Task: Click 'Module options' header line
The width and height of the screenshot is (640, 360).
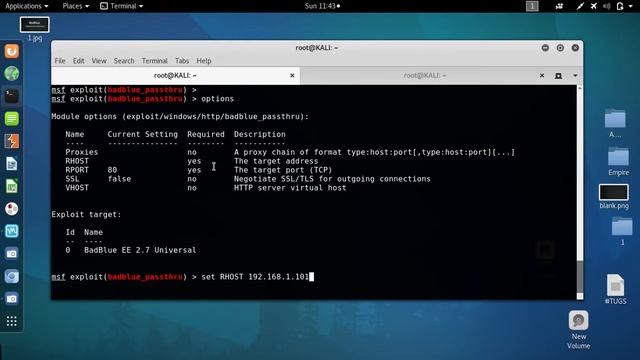Action: [180, 116]
